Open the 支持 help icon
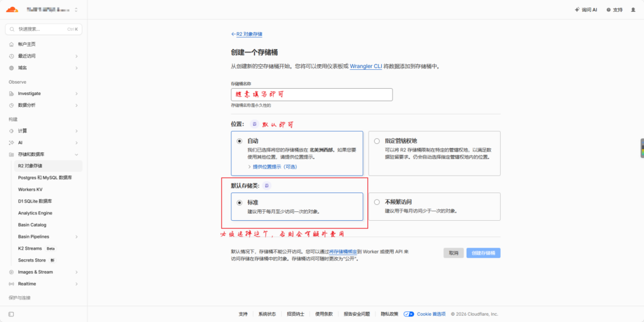This screenshot has height=322, width=644. point(608,9)
